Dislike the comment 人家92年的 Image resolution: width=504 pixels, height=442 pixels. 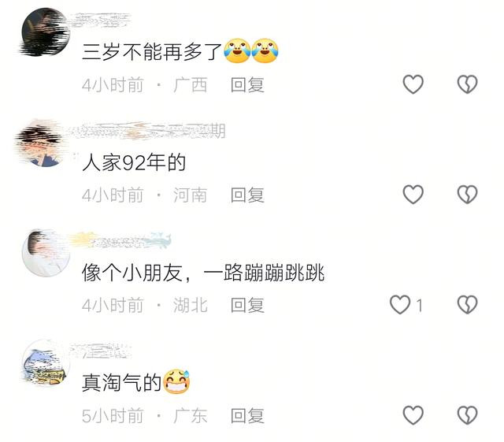(467, 195)
